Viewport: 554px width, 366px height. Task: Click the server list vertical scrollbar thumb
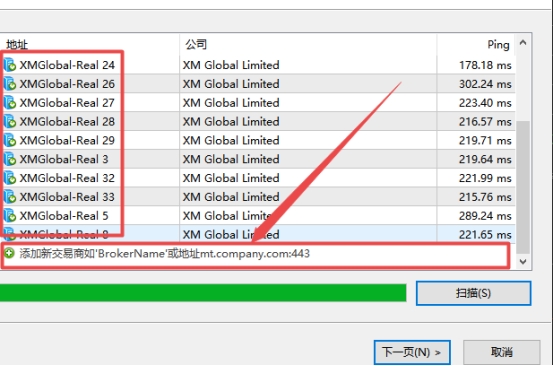pos(523,187)
